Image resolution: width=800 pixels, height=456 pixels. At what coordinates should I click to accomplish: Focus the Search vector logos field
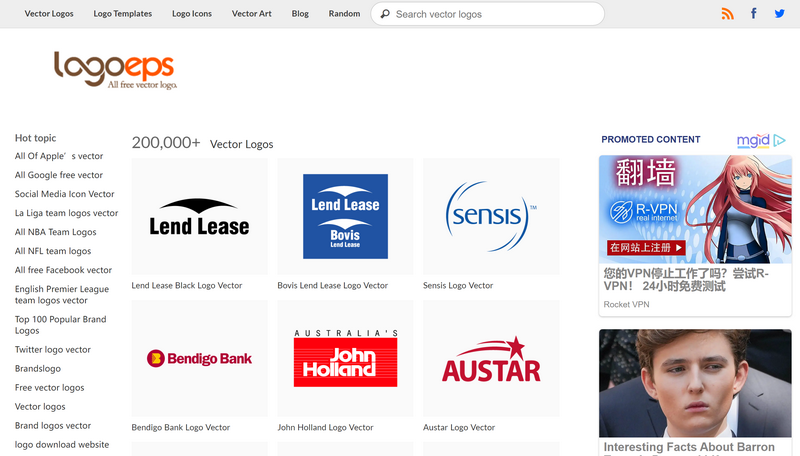click(x=495, y=14)
